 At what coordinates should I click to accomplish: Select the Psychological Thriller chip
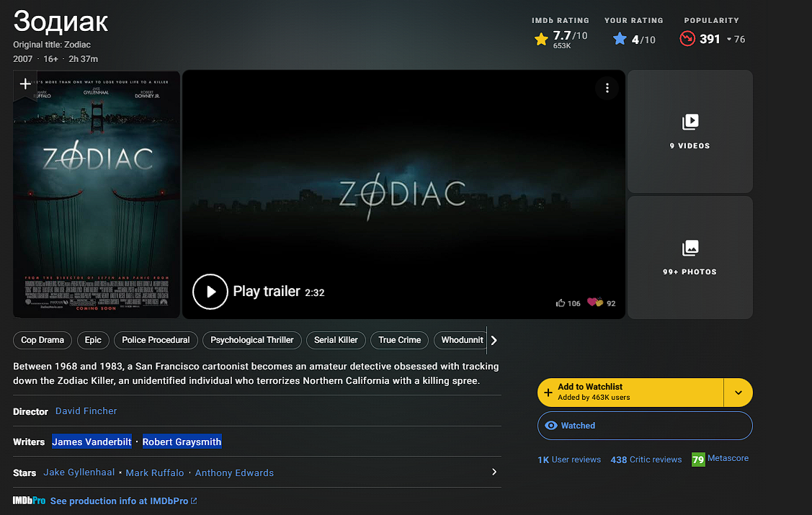(x=252, y=340)
